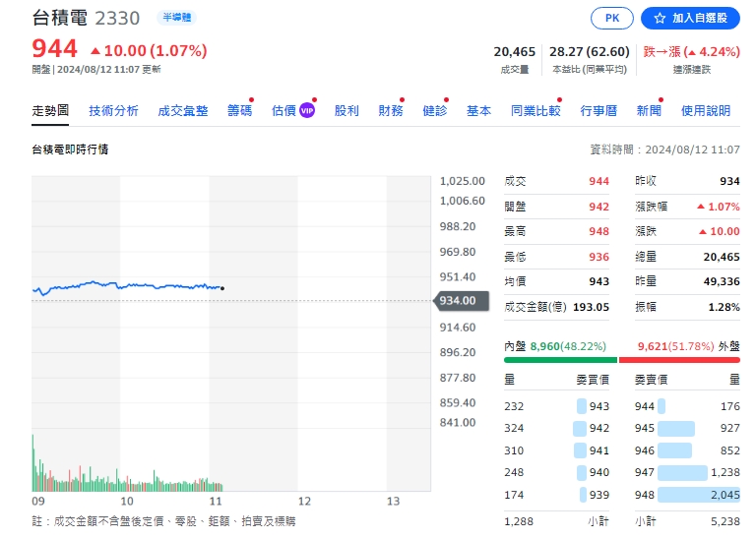Open the 估價 tab
Screen dimensions: 756x539
click(283, 111)
